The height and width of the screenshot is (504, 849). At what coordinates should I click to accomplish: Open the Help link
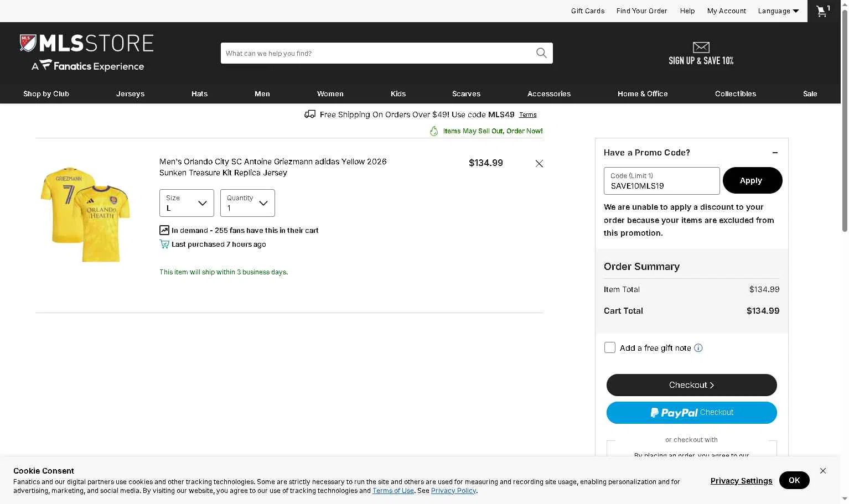687,11
